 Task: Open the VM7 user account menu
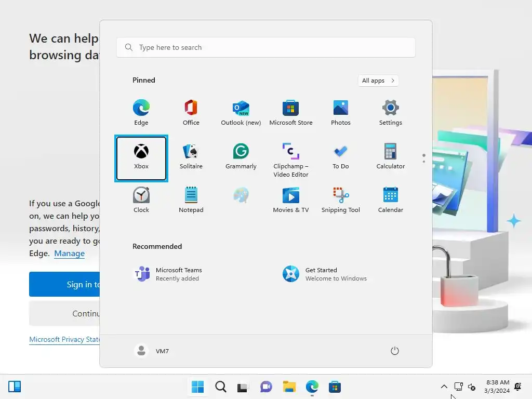[152, 351]
